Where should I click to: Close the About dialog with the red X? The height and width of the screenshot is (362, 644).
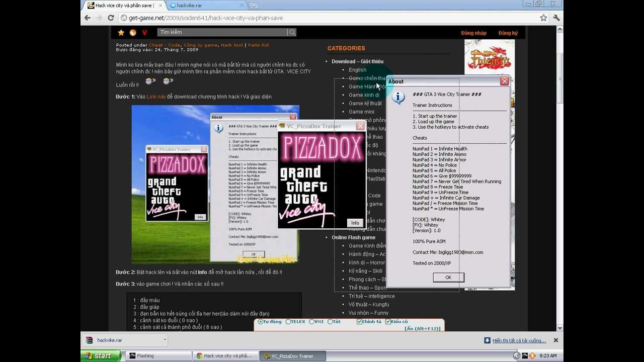pos(505,81)
